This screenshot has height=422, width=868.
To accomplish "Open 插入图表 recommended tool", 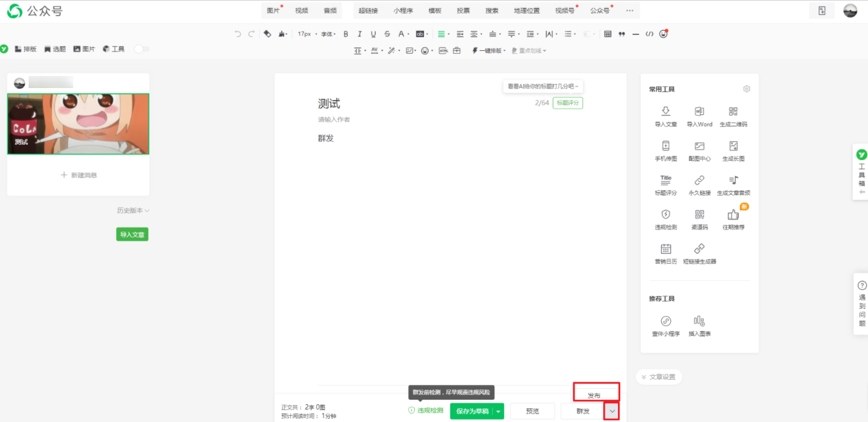I will coord(699,326).
